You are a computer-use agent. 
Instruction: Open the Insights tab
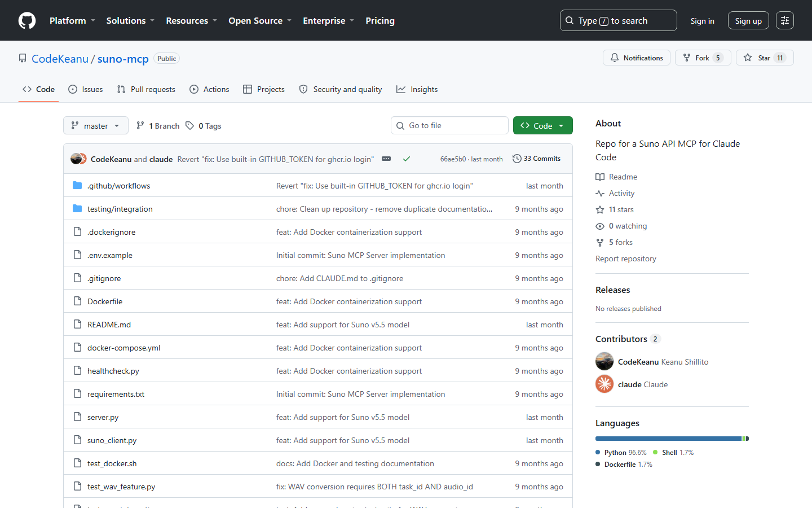[x=417, y=89]
